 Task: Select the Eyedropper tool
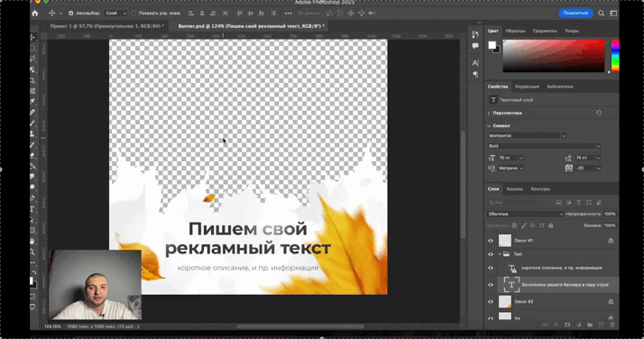[x=32, y=101]
